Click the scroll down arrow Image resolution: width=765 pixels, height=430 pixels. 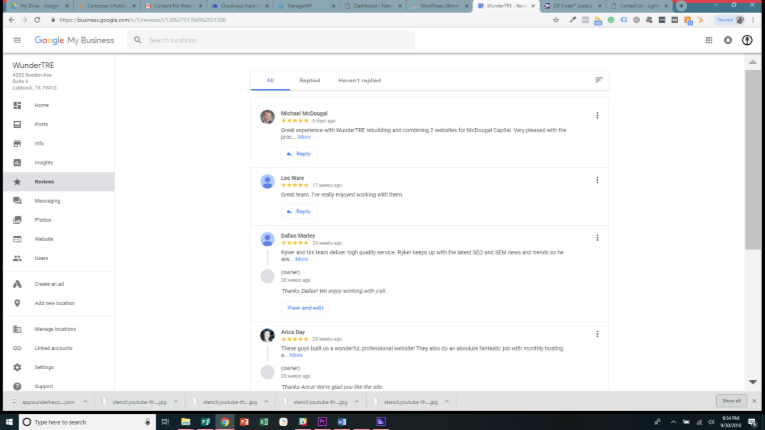pyautogui.click(x=753, y=382)
